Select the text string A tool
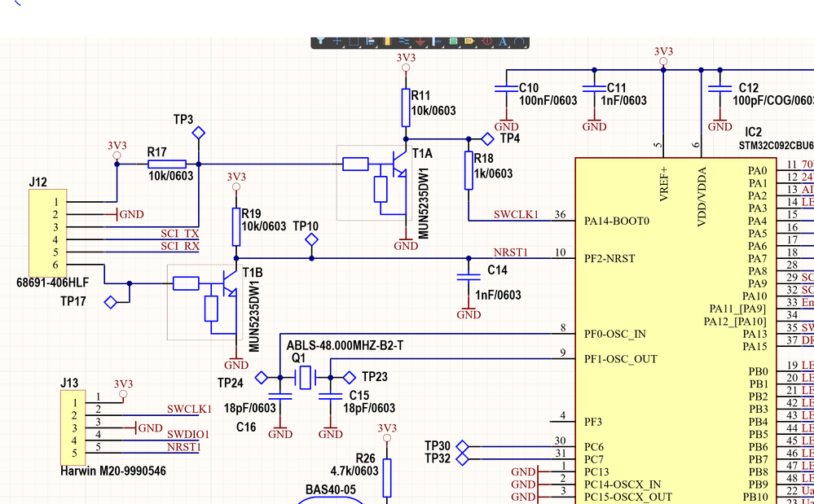This screenshot has width=814, height=504. (x=503, y=41)
